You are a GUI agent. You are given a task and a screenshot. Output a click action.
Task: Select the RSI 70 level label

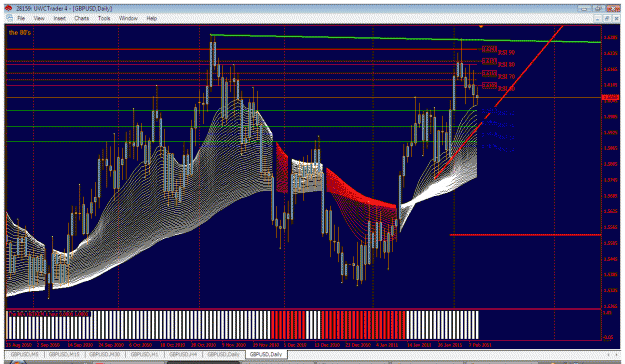(507, 76)
